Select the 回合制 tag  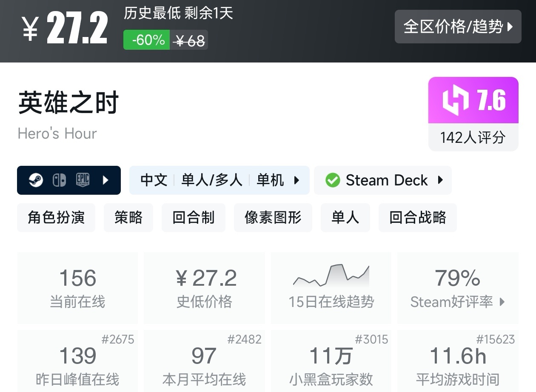193,218
